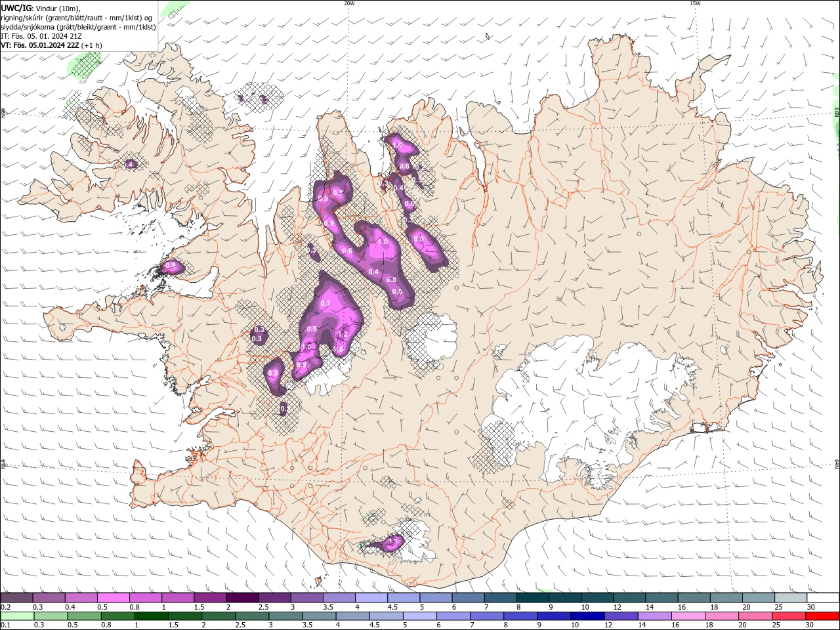Click the 15W longitude label at top
840x630 pixels.
pos(695,3)
